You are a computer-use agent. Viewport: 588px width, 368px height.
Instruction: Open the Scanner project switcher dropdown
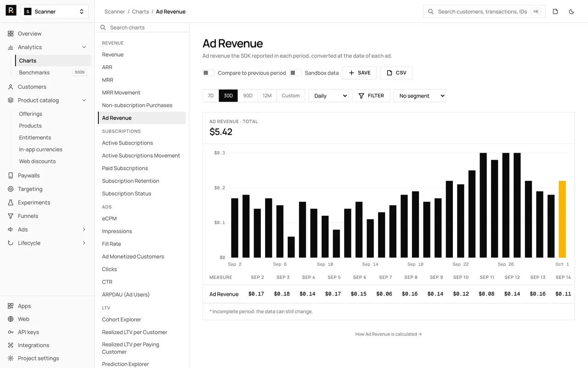point(55,11)
